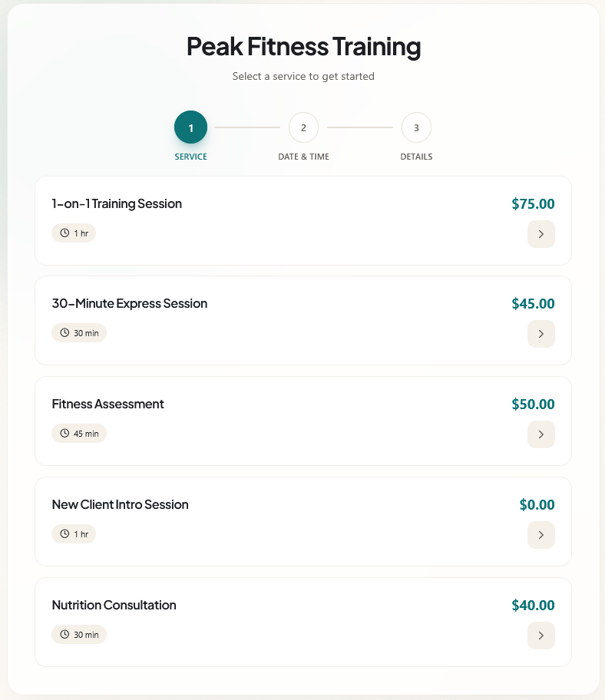The width and height of the screenshot is (605, 700).
Task: Open the DETAILS step
Action: 416,156
